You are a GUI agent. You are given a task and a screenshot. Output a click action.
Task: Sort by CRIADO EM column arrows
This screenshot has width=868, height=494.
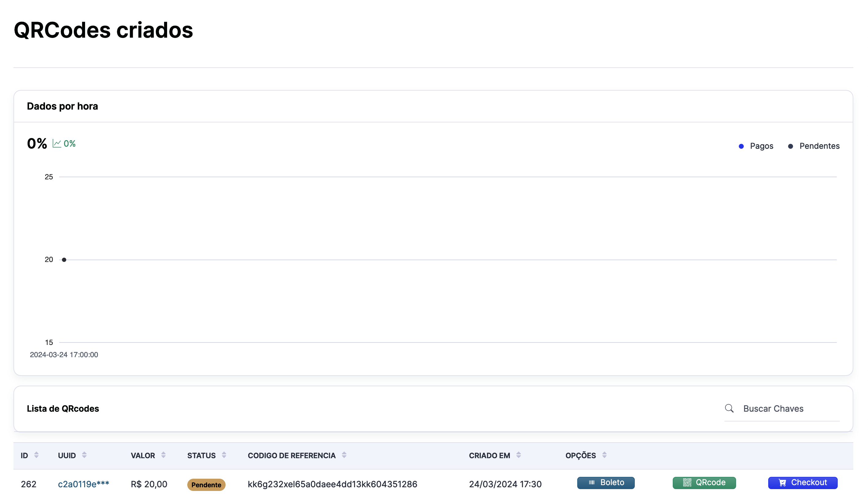[518, 455]
